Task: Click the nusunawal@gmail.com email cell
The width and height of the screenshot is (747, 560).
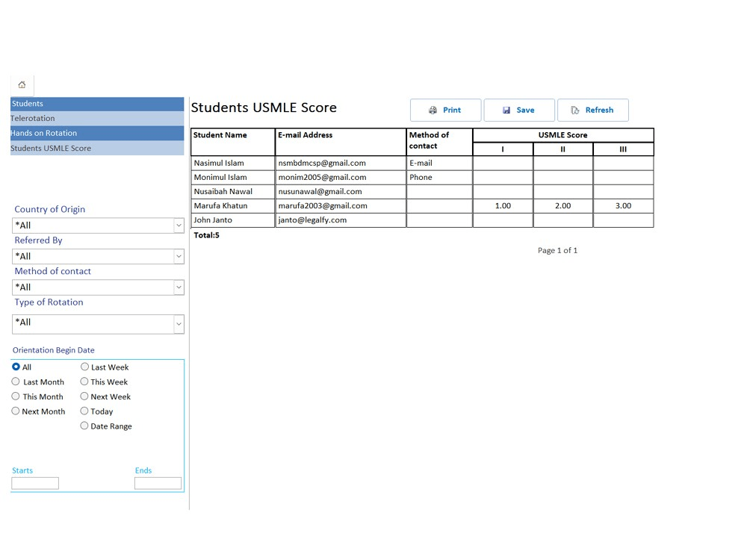Action: (x=341, y=191)
